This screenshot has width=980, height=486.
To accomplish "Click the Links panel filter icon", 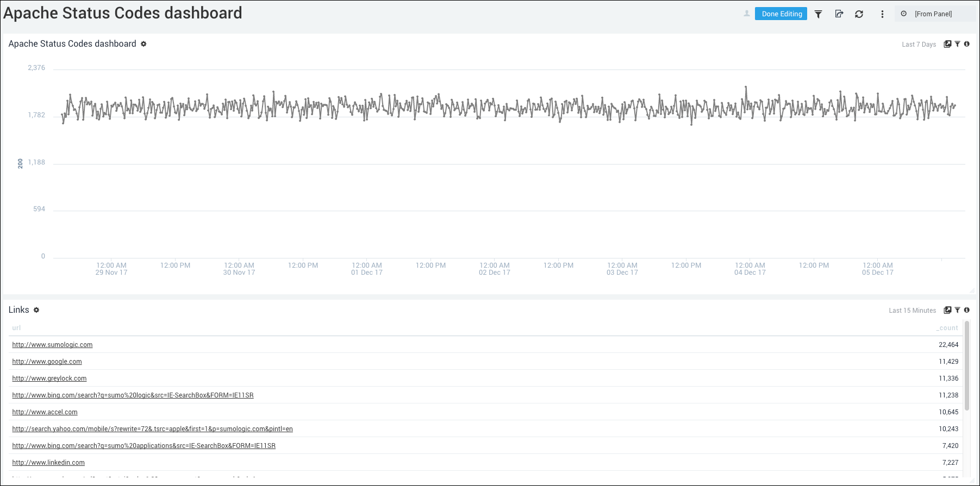I will pyautogui.click(x=957, y=310).
